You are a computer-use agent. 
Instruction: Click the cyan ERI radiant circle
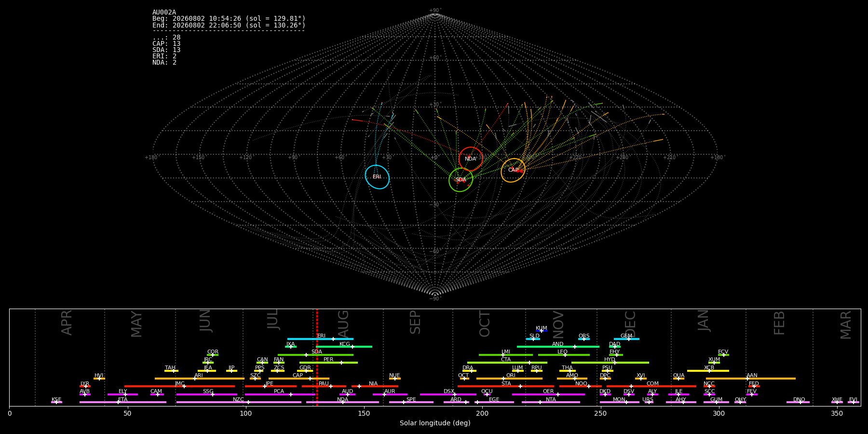coord(377,177)
